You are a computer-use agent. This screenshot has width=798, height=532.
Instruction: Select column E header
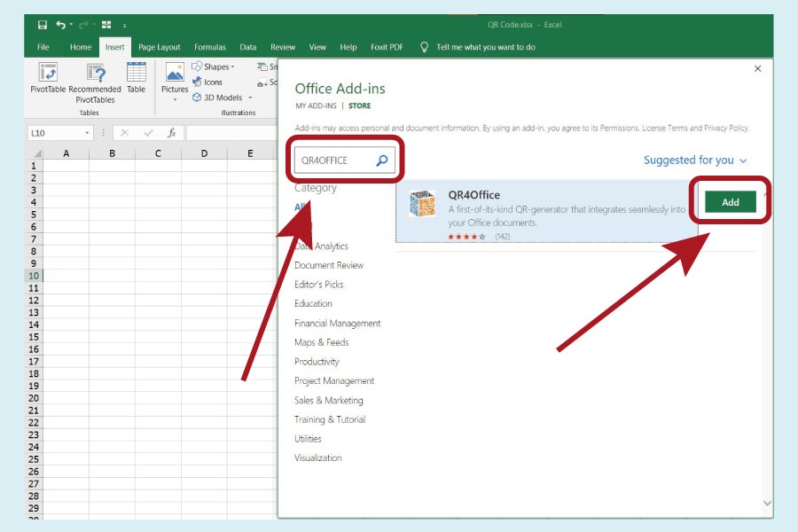pyautogui.click(x=250, y=153)
